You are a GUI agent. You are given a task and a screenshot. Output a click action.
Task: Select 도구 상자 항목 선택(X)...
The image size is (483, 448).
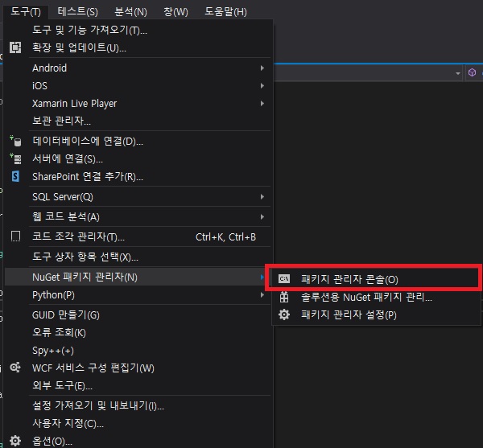pos(85,257)
